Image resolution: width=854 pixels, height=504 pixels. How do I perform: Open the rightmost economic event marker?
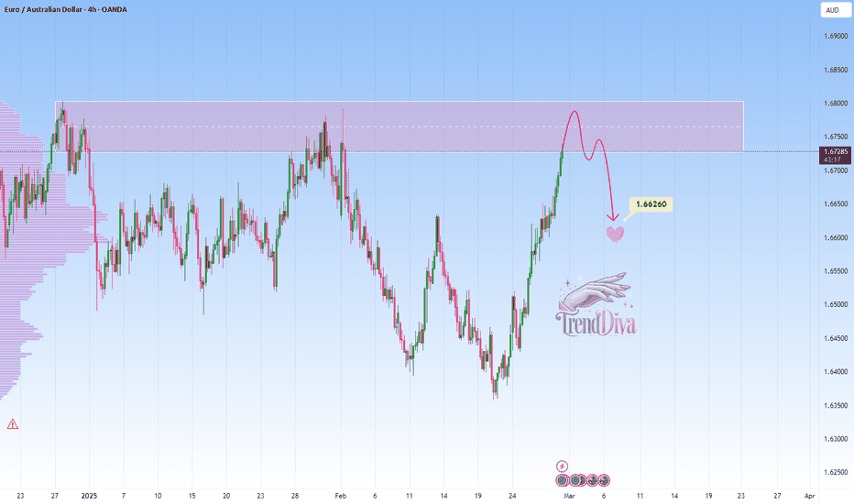pyautogui.click(x=604, y=480)
